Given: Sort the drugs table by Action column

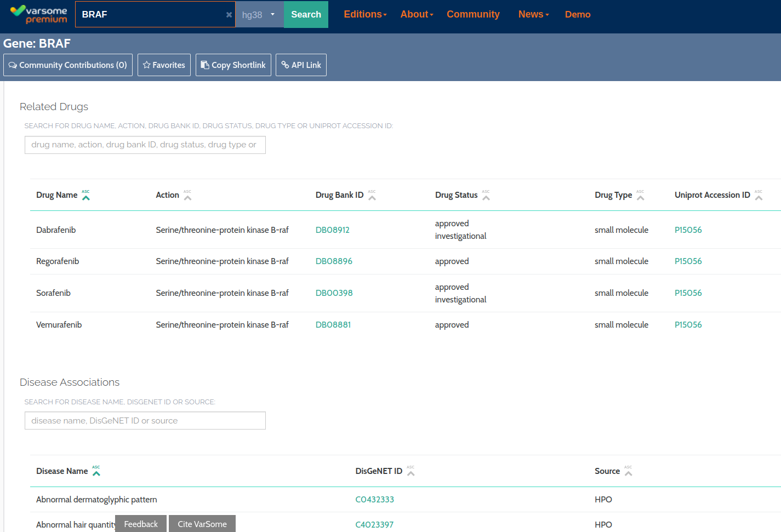Looking at the screenshot, I should 187,196.
